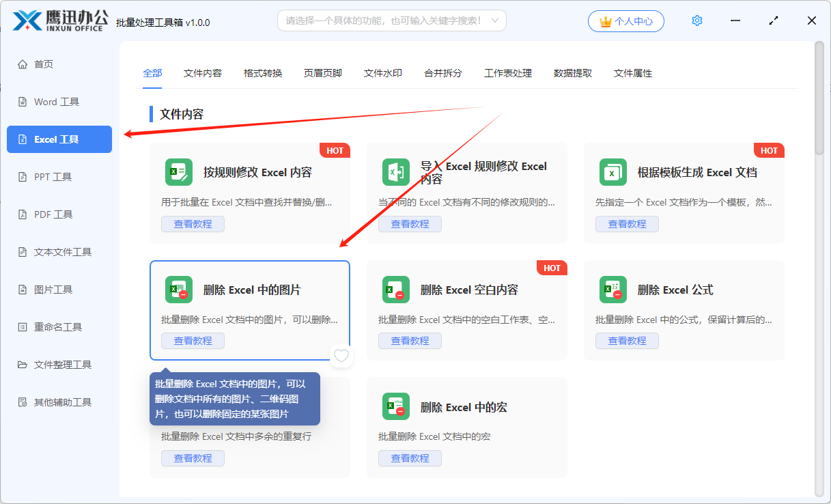Viewport: 831px width, 504px height.
Task: Select the 删除 Excel 公式 tool icon
Action: click(x=613, y=290)
